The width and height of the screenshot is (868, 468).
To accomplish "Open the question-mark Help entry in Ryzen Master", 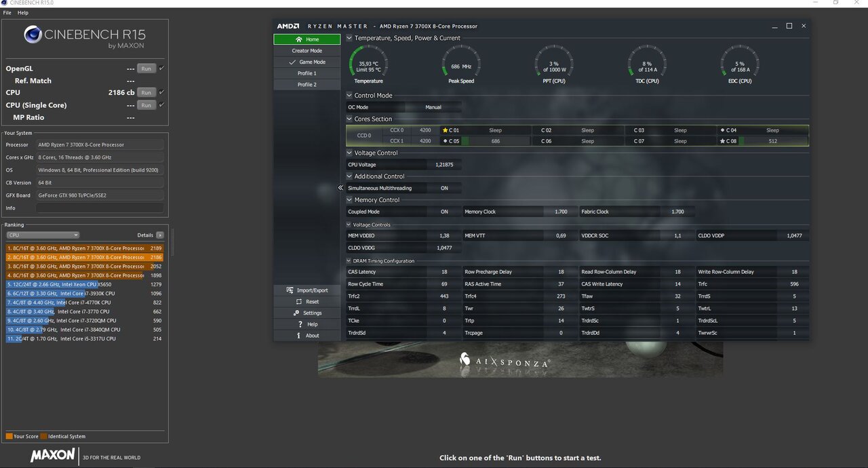I will coord(307,324).
